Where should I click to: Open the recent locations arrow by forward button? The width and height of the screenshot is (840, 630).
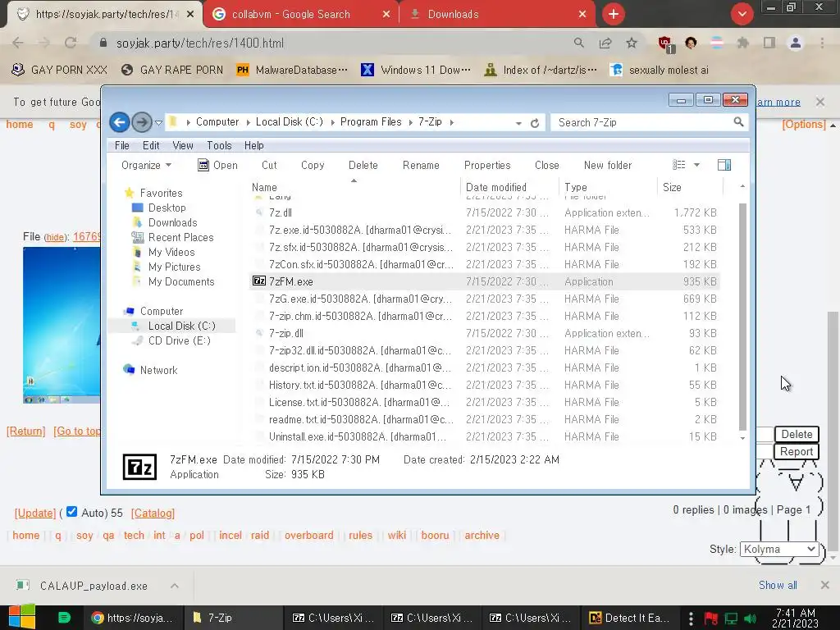click(158, 123)
